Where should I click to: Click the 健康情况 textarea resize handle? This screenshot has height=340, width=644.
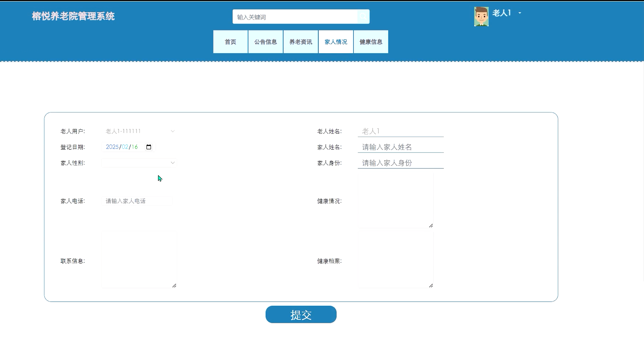click(431, 225)
